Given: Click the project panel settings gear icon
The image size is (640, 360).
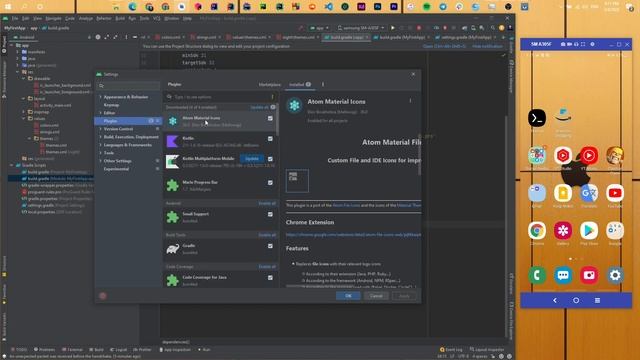Looking at the screenshot, I should tap(98, 37).
